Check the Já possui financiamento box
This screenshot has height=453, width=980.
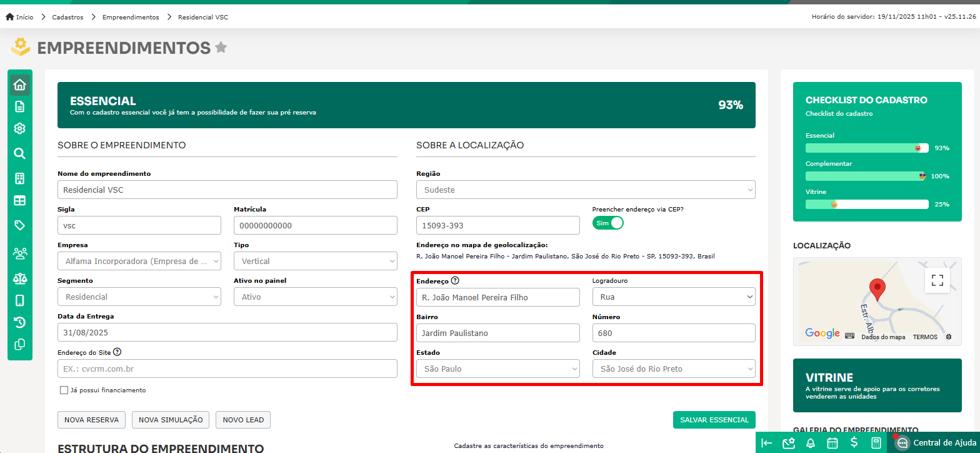coord(64,390)
